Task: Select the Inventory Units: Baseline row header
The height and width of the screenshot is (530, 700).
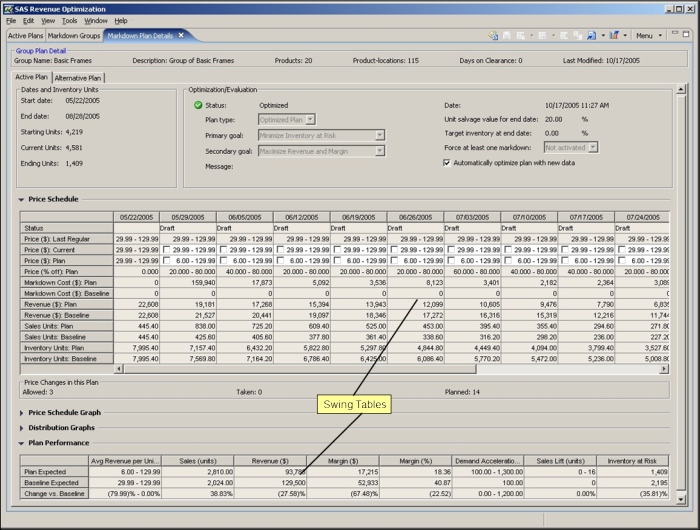Action: (67, 359)
